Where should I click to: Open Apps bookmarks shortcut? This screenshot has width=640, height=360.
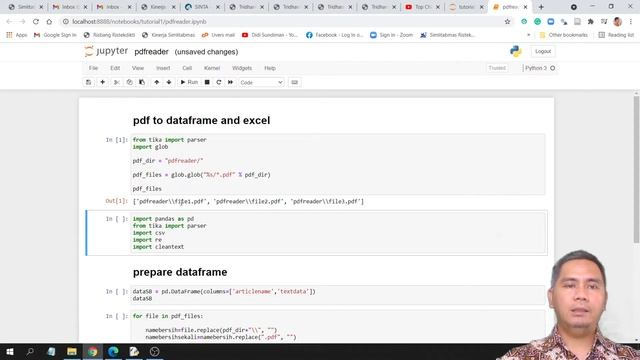17,35
